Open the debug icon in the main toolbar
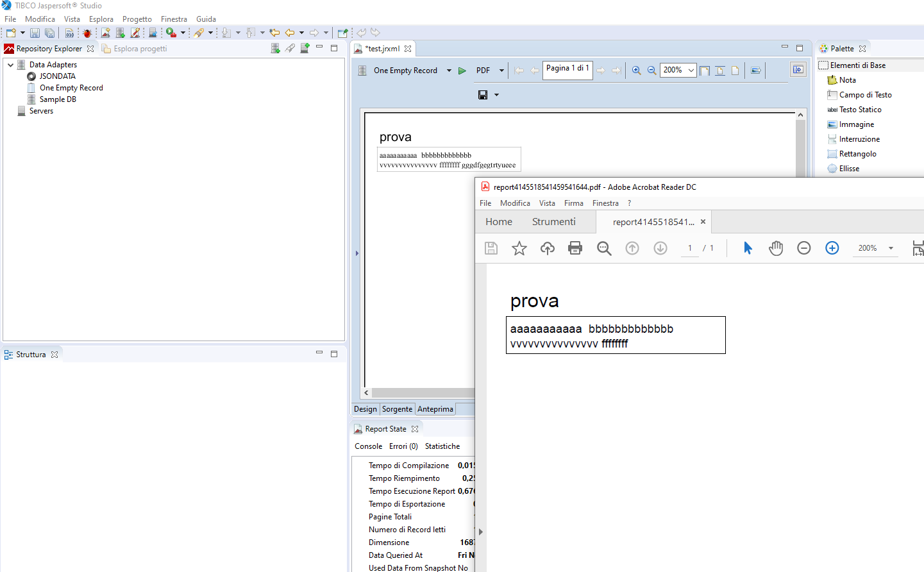Viewport: 924px width, 572px height. [87, 33]
